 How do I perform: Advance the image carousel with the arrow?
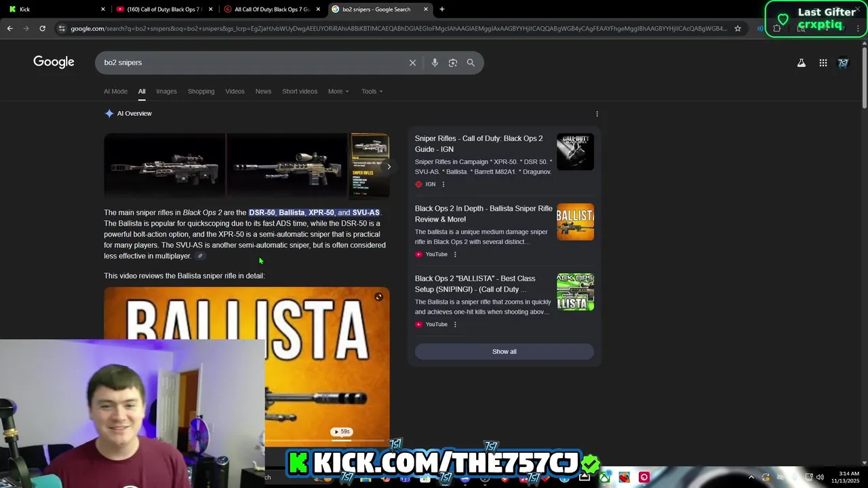(x=389, y=167)
